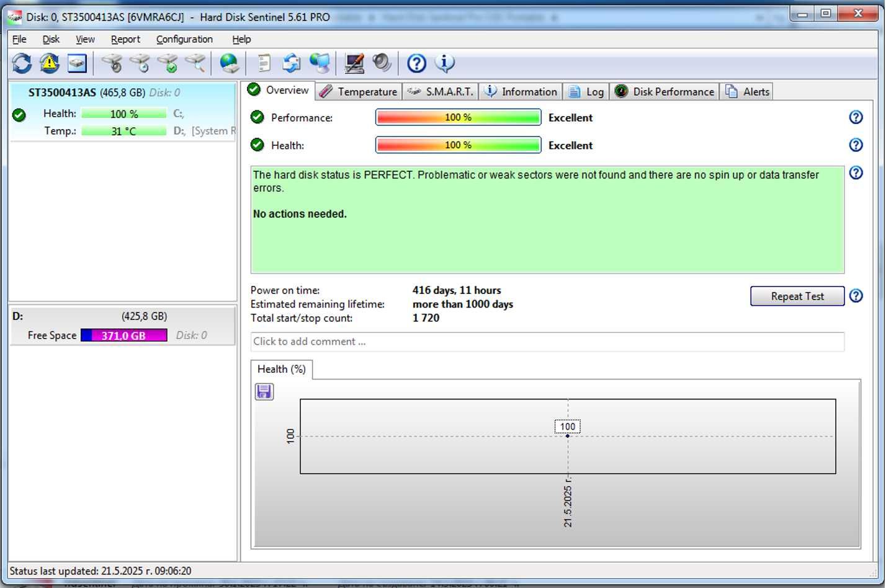Screen dimensions: 886x588
Task: Open the Configuration menu
Action: tap(184, 39)
